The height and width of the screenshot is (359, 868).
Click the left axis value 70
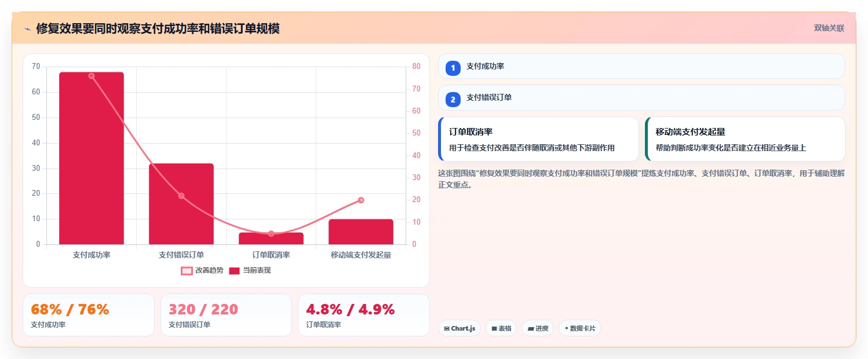36,67
